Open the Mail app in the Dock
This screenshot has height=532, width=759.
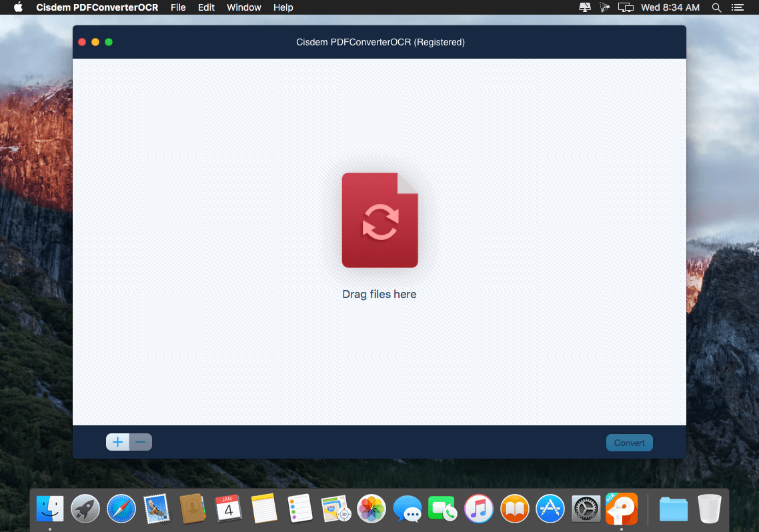[x=156, y=509]
